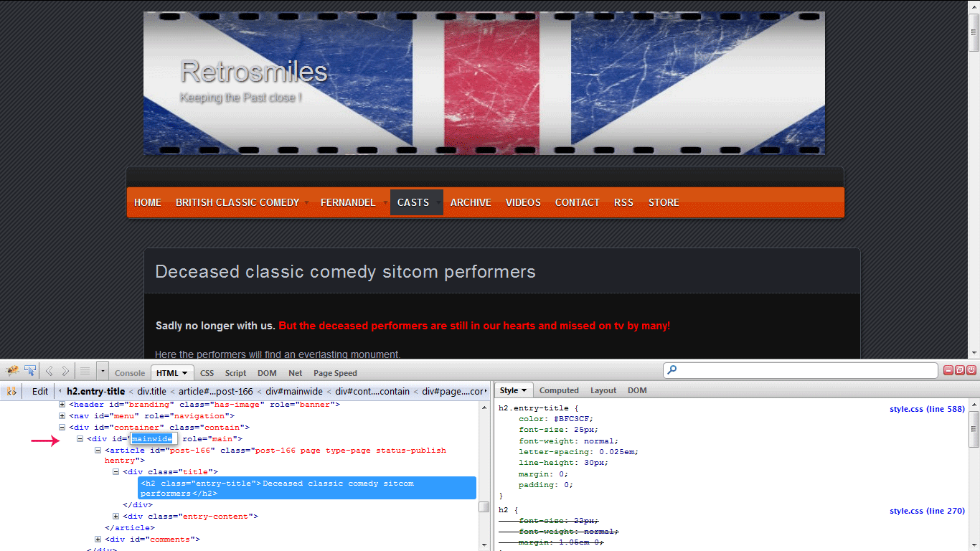Viewport: 980px width, 551px height.
Task: Open the small dropdown next to lines icon
Action: pyautogui.click(x=103, y=371)
